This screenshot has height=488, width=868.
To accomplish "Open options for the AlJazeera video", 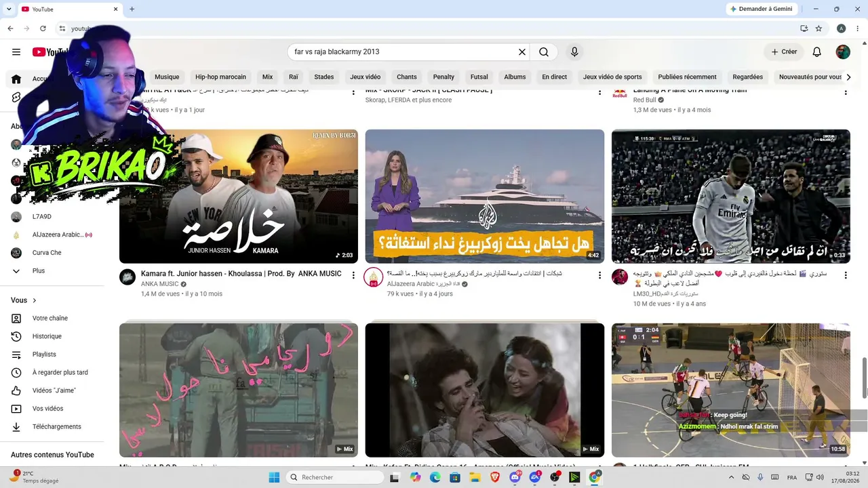I will (599, 275).
